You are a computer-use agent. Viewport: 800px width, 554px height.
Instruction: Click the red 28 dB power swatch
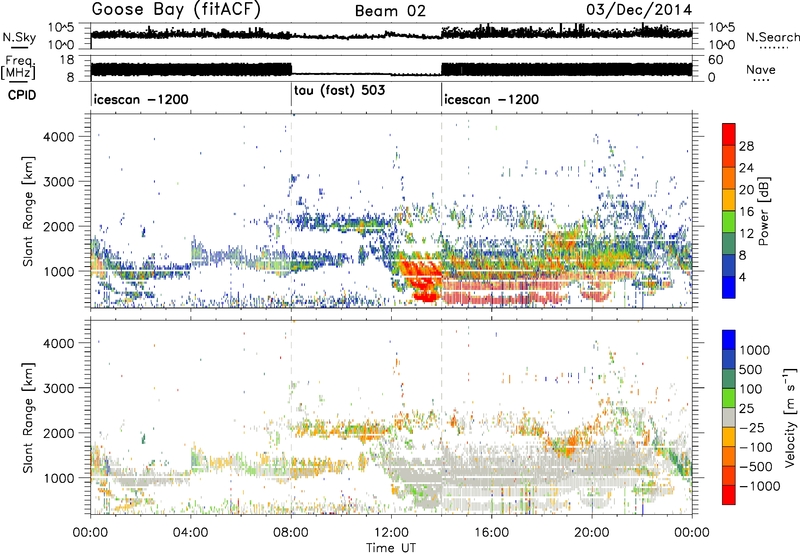pos(729,135)
